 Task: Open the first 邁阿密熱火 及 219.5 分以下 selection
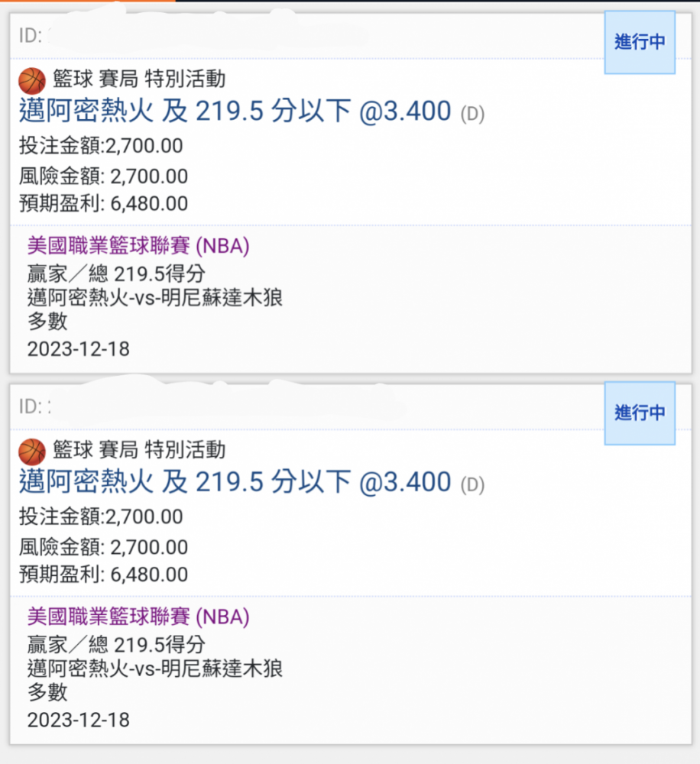(235, 111)
